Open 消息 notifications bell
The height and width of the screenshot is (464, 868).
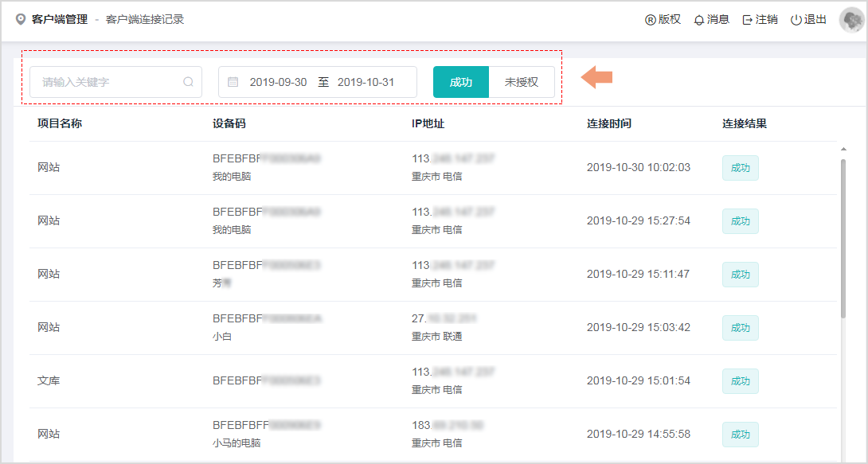point(699,20)
